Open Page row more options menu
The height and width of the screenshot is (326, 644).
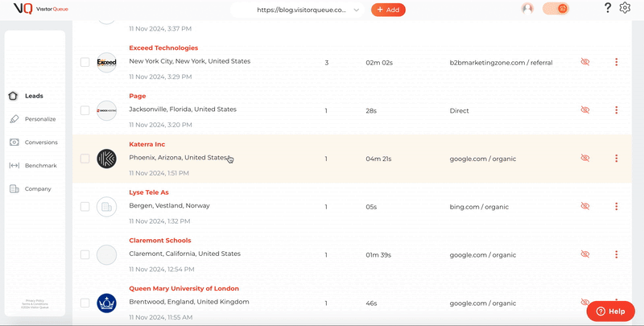tap(616, 110)
